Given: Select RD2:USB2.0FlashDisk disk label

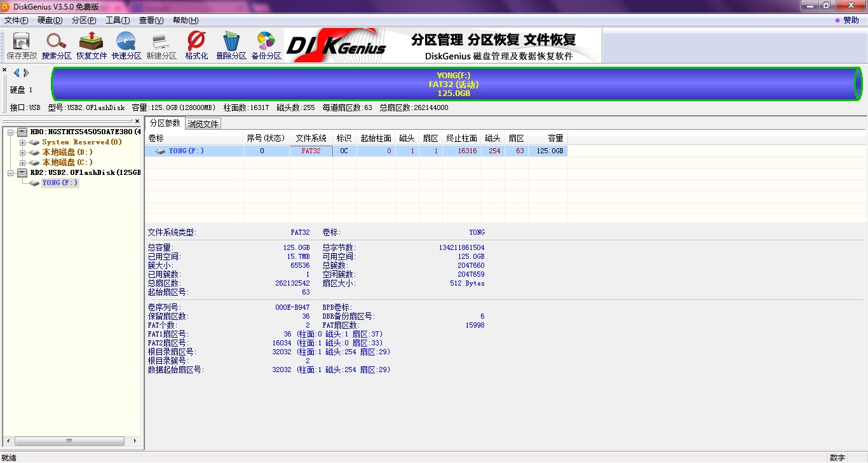Looking at the screenshot, I should (85, 173).
